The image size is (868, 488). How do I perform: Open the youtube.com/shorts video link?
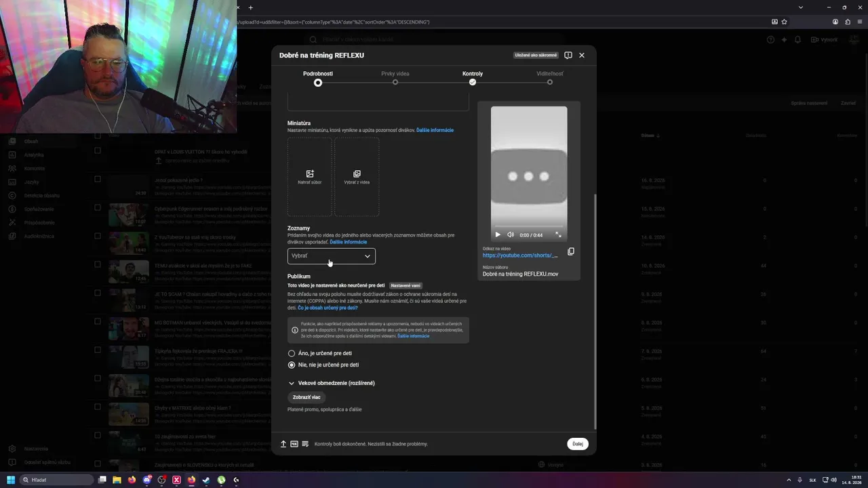(x=520, y=256)
